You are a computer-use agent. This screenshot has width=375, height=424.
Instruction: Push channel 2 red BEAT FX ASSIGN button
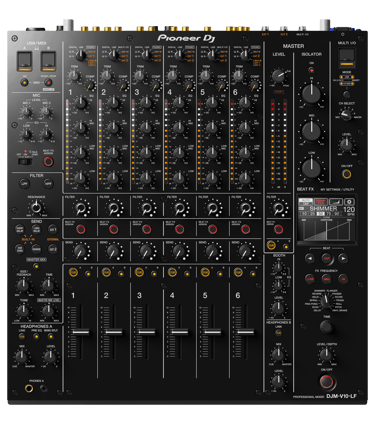pyautogui.click(x=114, y=229)
